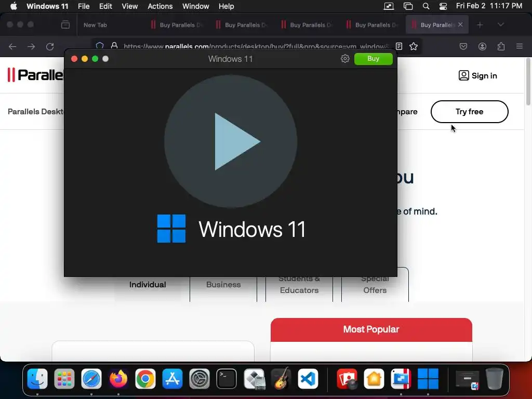The image size is (532, 399).
Task: Click the gray fourth button in the VM title bar
Action: [105, 59]
